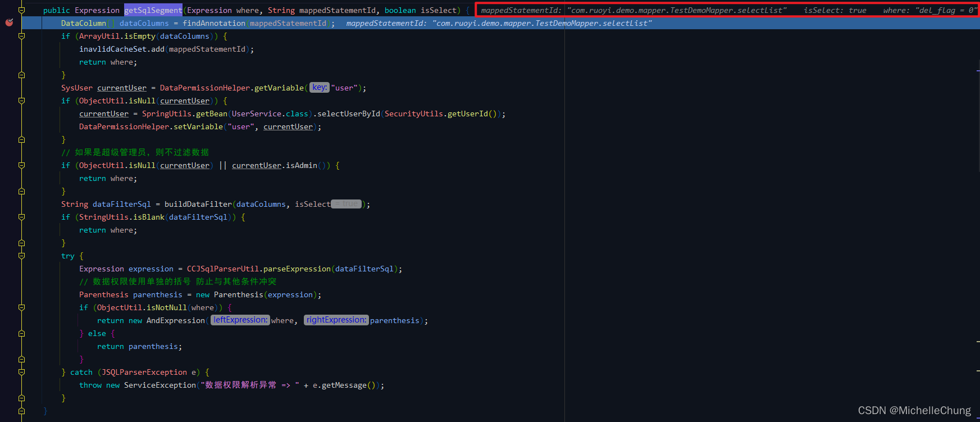Collapse the catch JSQLParserException block
Image resolution: width=980 pixels, height=422 pixels.
tap(21, 372)
